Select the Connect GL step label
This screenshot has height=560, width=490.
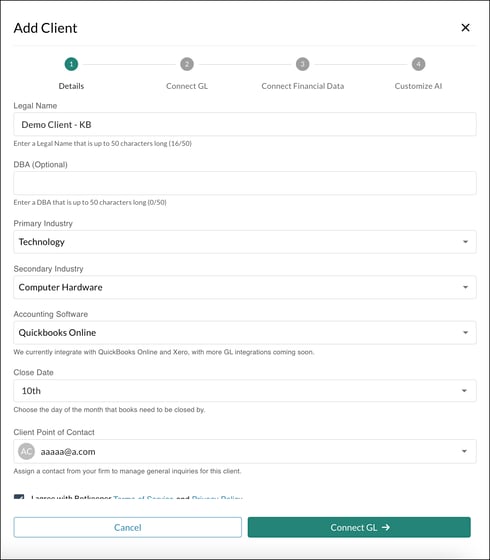pos(187,86)
